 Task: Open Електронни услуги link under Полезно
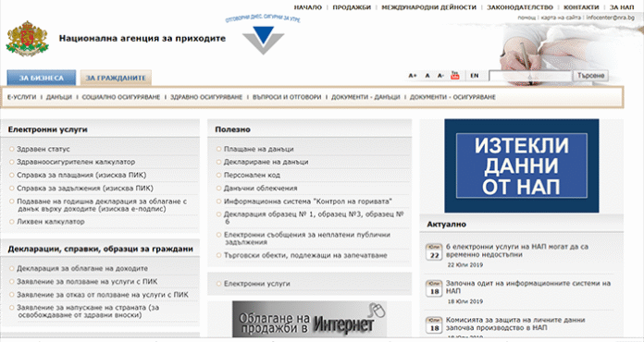coord(257,284)
